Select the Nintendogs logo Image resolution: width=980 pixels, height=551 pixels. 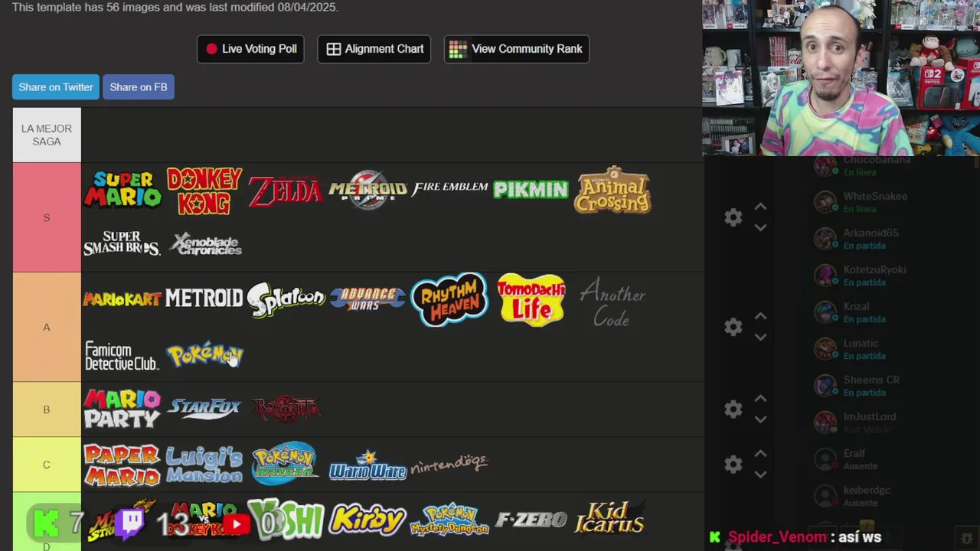(x=449, y=464)
